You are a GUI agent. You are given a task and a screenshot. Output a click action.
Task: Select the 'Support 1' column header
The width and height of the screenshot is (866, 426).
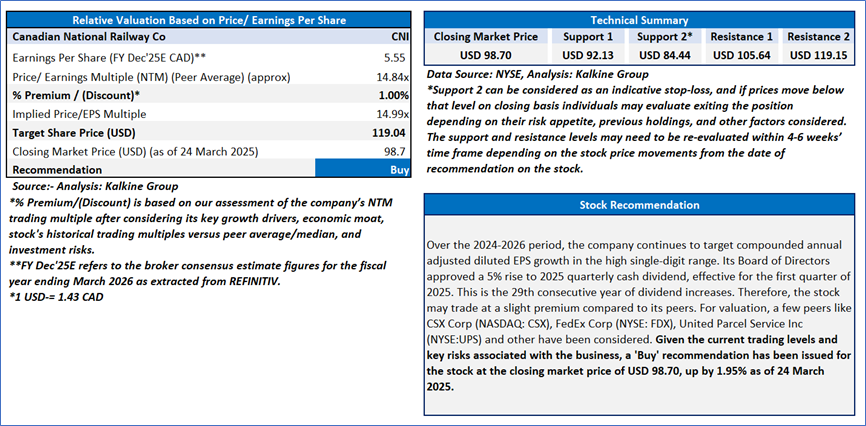click(588, 37)
